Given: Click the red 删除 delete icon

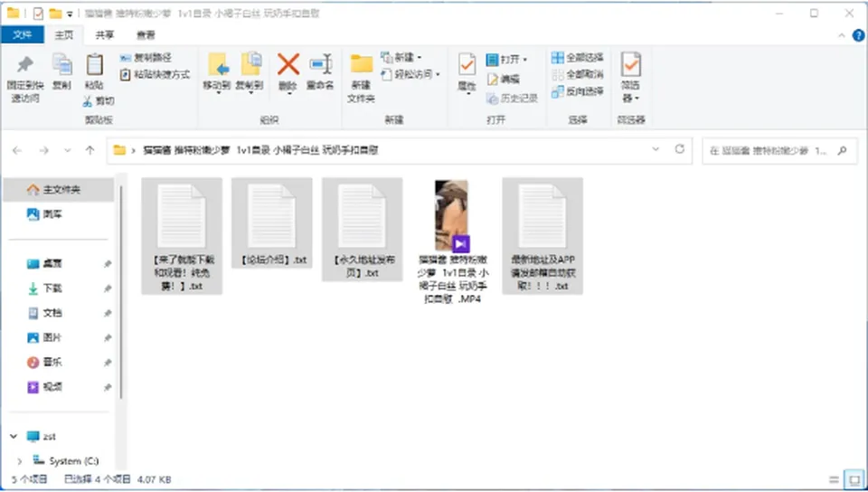Looking at the screenshot, I should (288, 65).
